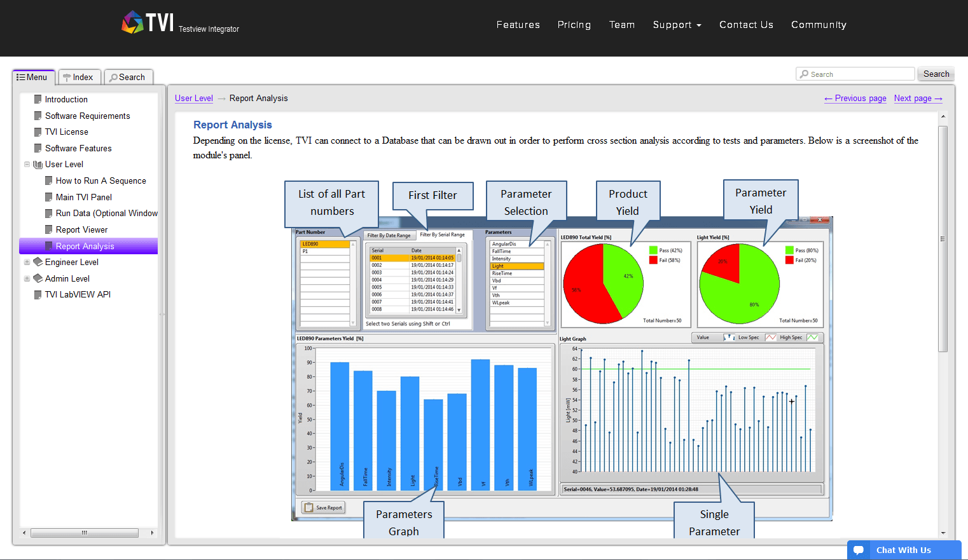Viewport: 968px width, 560px height.
Task: Click the Search button beside the search field
Action: click(x=936, y=74)
